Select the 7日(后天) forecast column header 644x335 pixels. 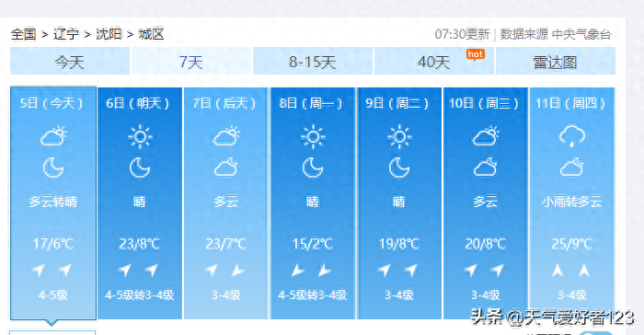click(224, 103)
